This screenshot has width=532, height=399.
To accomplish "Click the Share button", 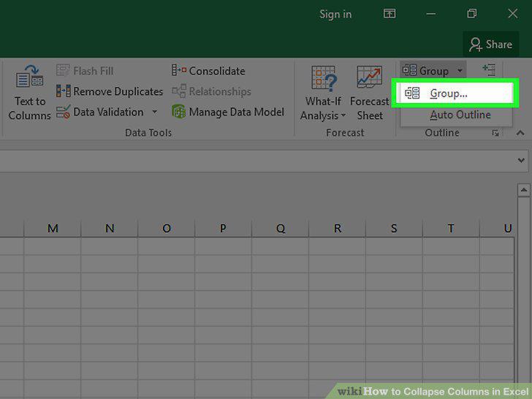I will 490,45.
